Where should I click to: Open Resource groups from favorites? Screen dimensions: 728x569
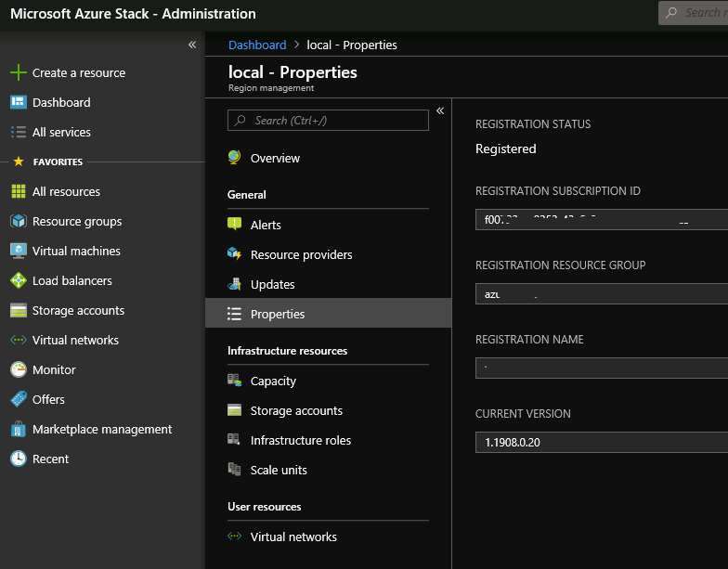(77, 221)
